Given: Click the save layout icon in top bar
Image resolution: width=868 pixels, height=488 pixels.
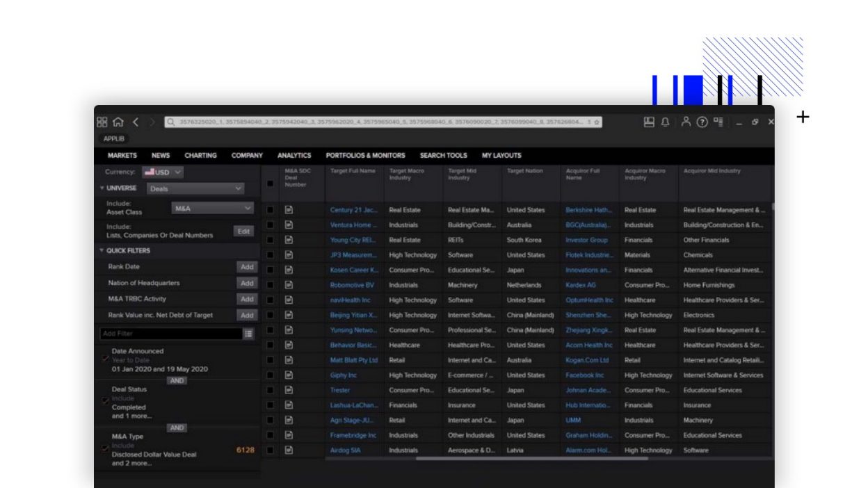Looking at the screenshot, I should [649, 122].
